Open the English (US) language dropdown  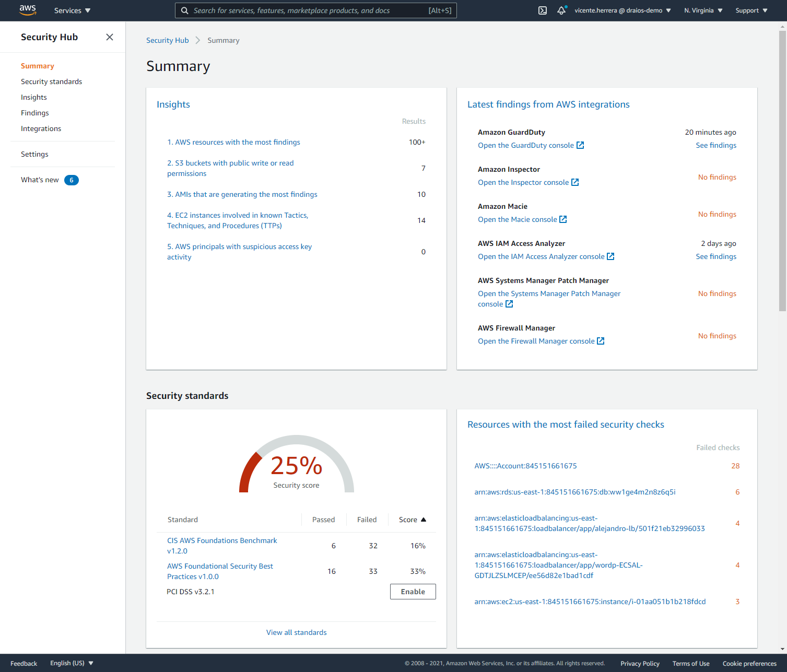72,663
